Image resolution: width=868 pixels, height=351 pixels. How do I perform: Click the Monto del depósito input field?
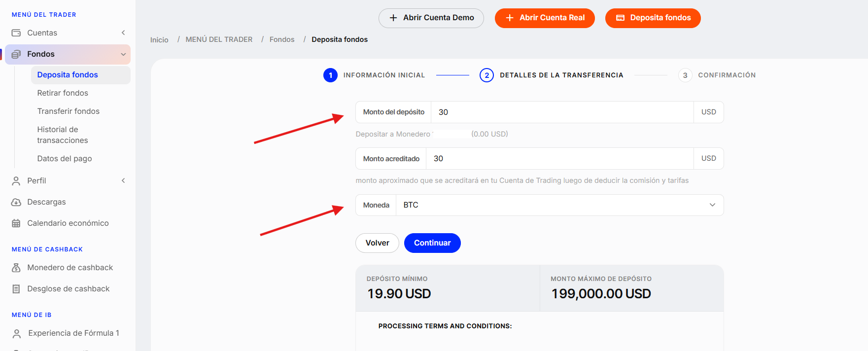click(x=562, y=112)
